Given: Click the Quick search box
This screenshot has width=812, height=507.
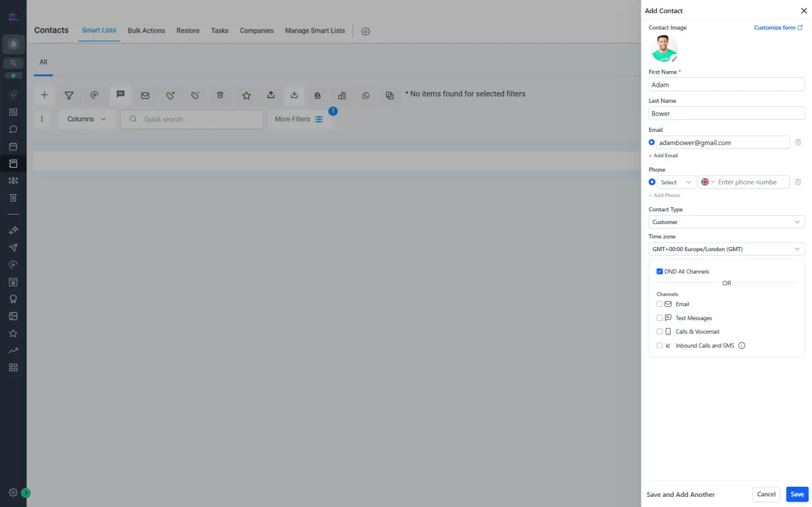Looking at the screenshot, I should coord(191,119).
